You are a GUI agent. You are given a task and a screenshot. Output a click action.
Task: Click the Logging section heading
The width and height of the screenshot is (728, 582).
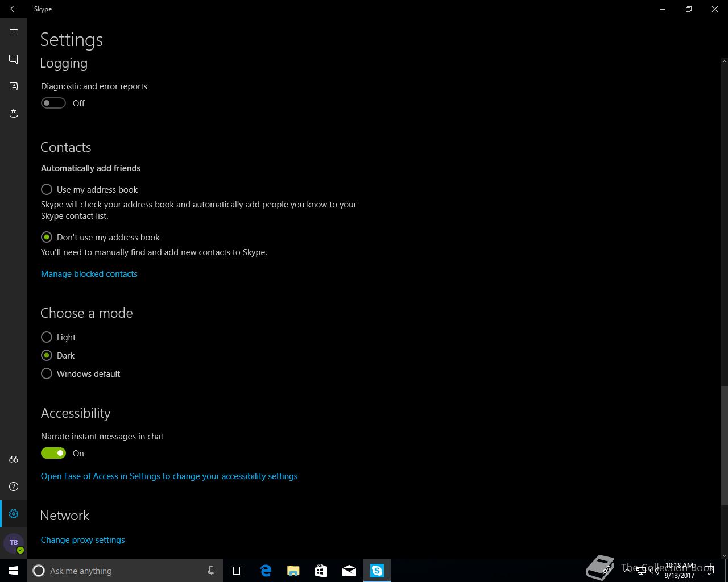64,64
